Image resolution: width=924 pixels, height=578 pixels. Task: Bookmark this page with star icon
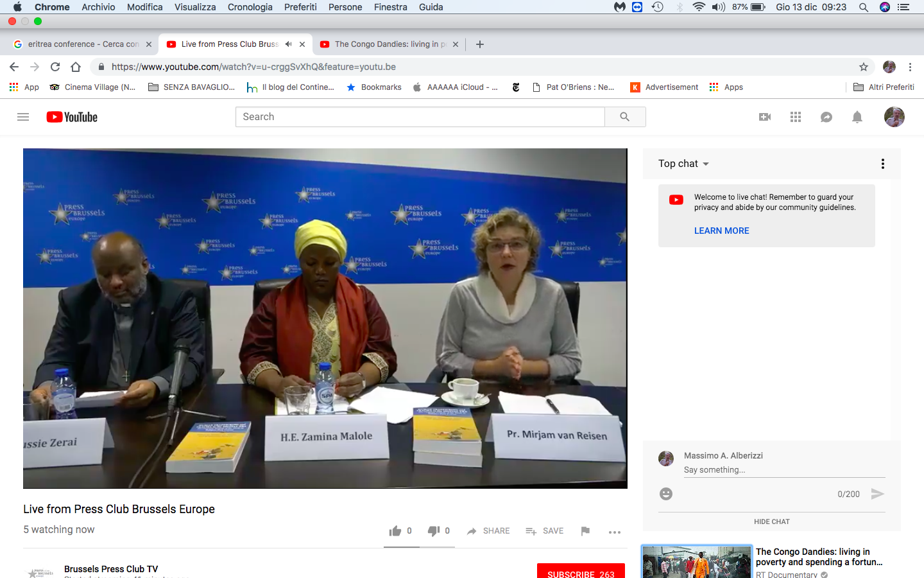[864, 67]
